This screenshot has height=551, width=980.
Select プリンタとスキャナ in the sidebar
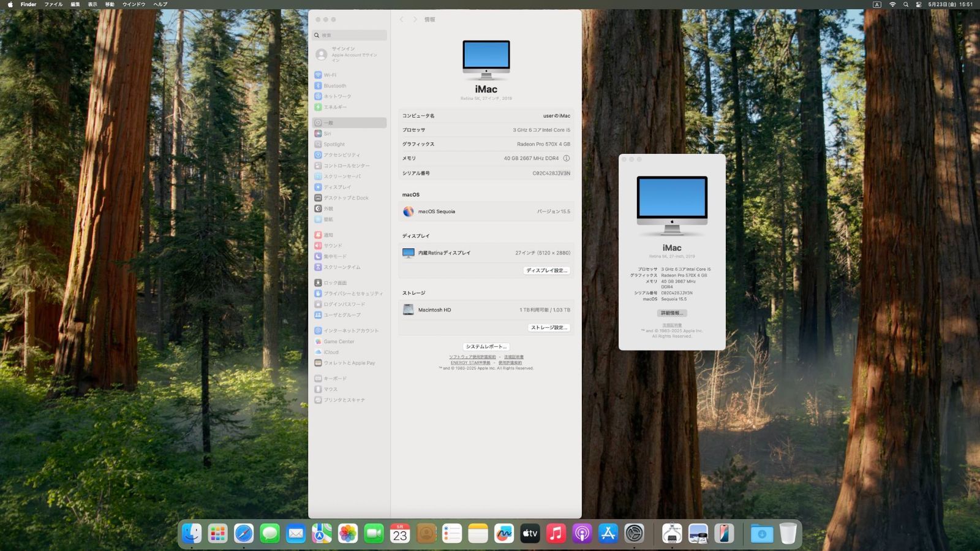click(349, 400)
